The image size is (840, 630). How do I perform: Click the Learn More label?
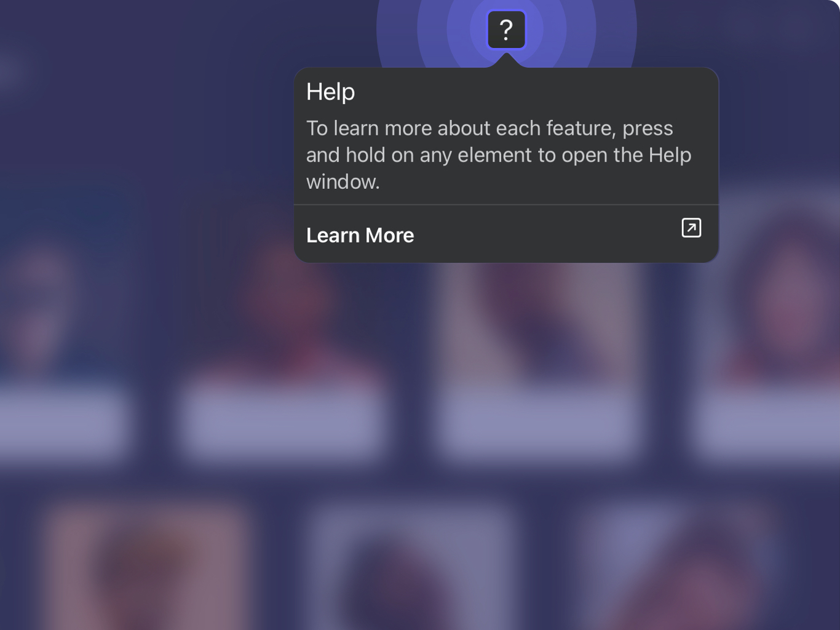coord(360,235)
